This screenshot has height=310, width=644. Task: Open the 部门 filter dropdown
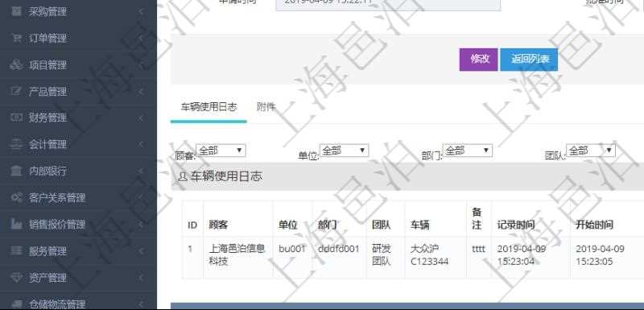tap(467, 151)
